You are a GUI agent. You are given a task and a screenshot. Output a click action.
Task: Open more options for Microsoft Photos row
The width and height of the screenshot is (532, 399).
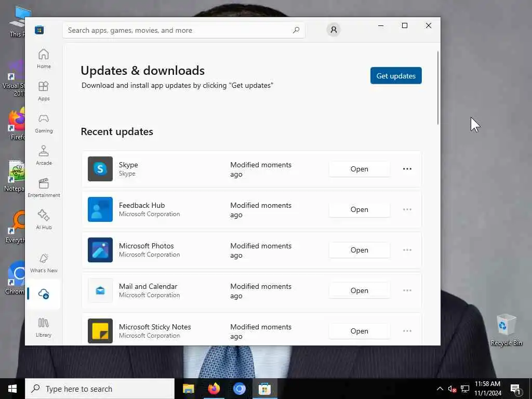click(x=407, y=250)
